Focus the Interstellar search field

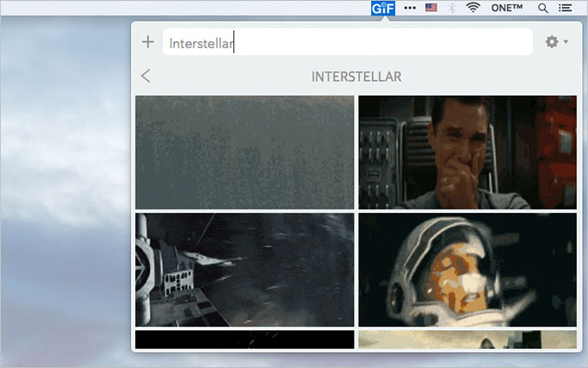(348, 42)
